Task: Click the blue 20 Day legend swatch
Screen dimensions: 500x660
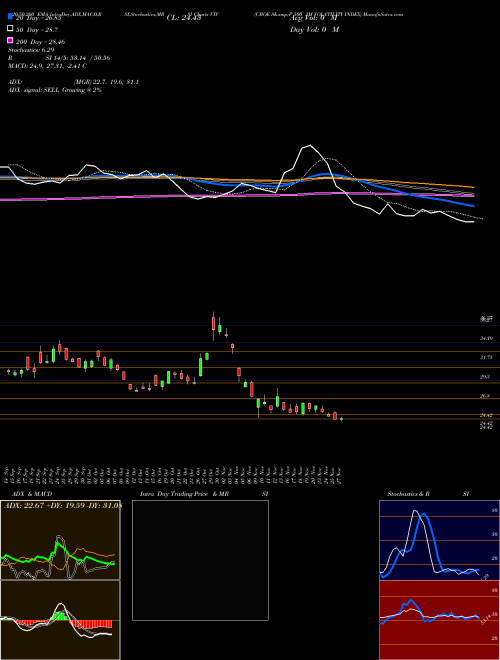Action: (10, 17)
